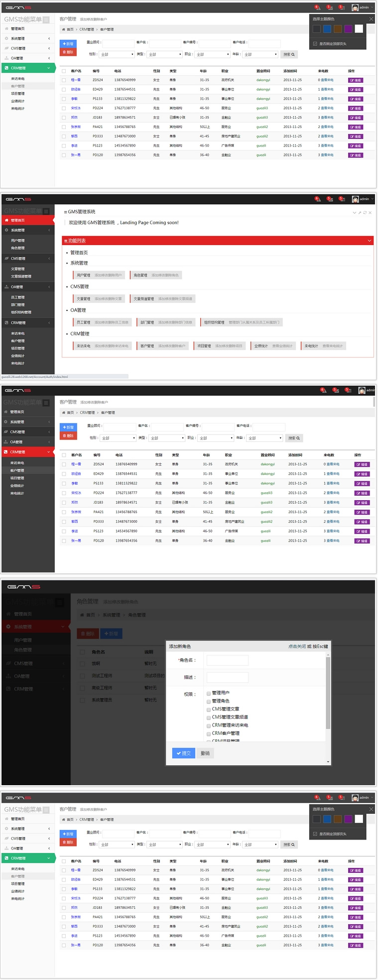Toggle hamburger menu icon in topmost screenshot
The width and height of the screenshot is (378, 980).
point(46,20)
